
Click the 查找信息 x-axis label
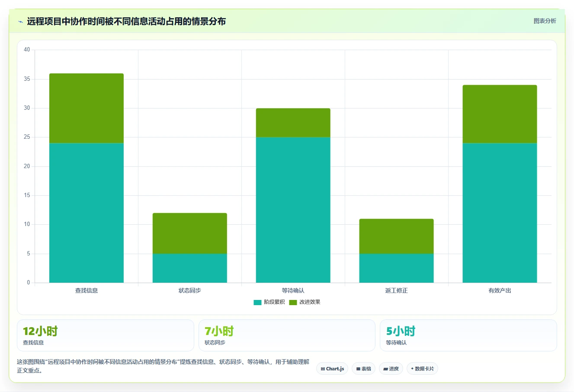tap(87, 290)
